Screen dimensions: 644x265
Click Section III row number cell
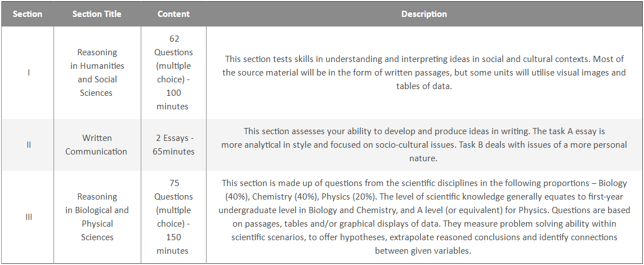28,217
